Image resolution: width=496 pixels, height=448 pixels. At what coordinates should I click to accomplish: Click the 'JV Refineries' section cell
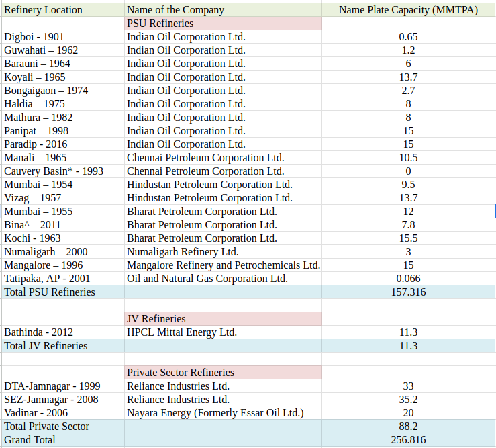click(223, 319)
